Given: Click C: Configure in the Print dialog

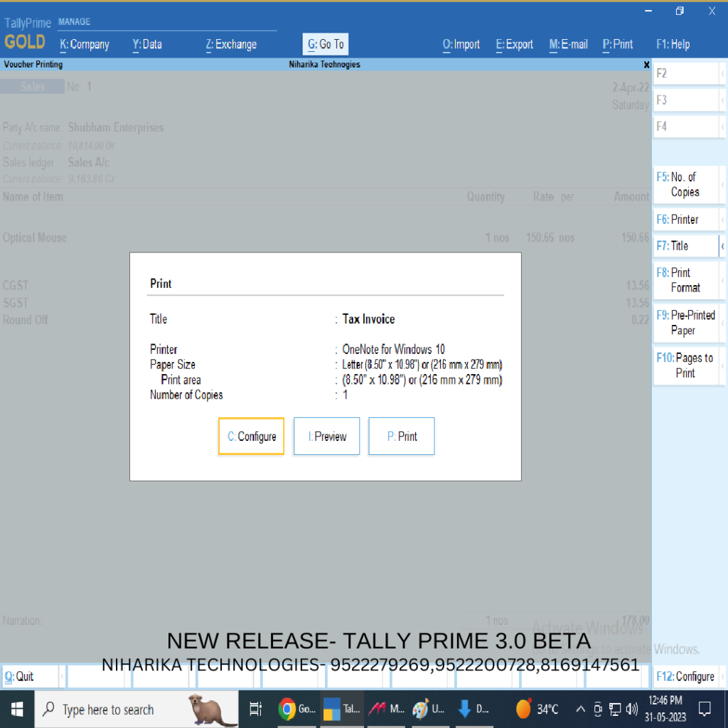Looking at the screenshot, I should point(251,437).
